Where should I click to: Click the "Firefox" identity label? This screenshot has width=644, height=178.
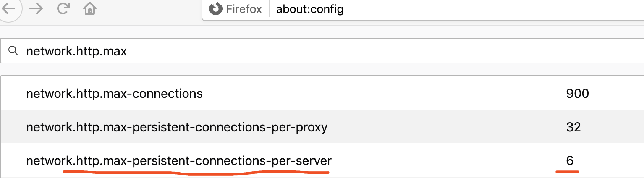point(243,9)
